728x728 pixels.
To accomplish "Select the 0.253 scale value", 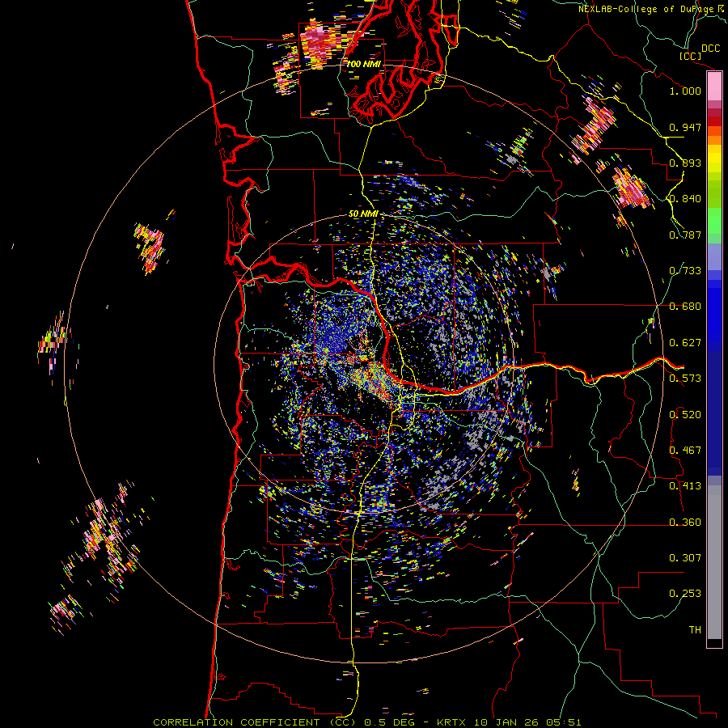I will click(685, 594).
